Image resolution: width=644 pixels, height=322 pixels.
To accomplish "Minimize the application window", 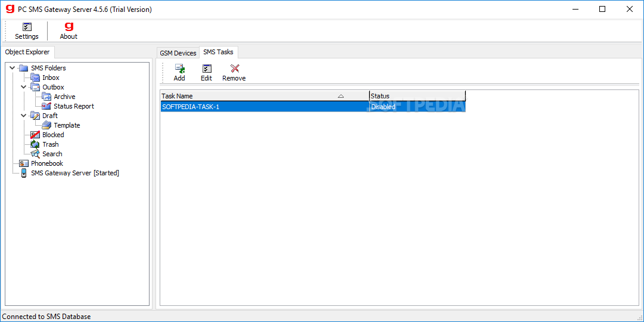I will [x=574, y=9].
